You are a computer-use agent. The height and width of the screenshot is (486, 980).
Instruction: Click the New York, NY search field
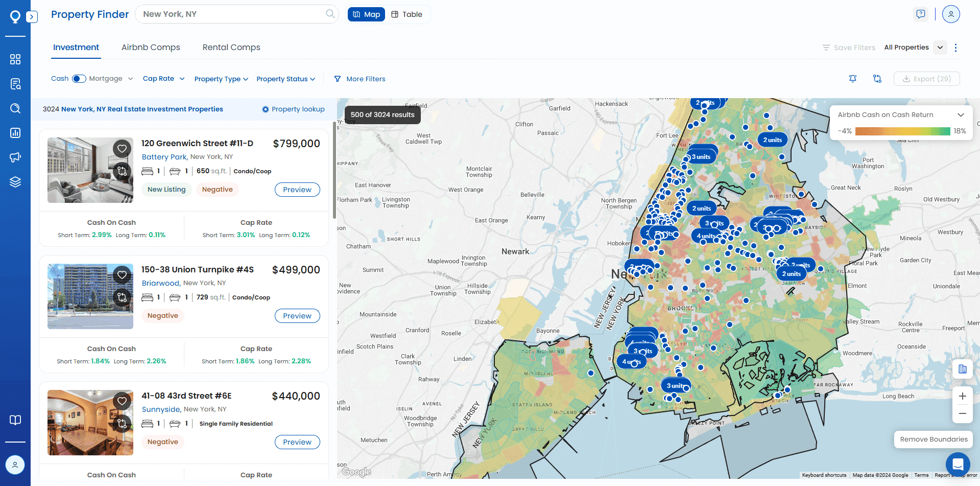pos(236,14)
